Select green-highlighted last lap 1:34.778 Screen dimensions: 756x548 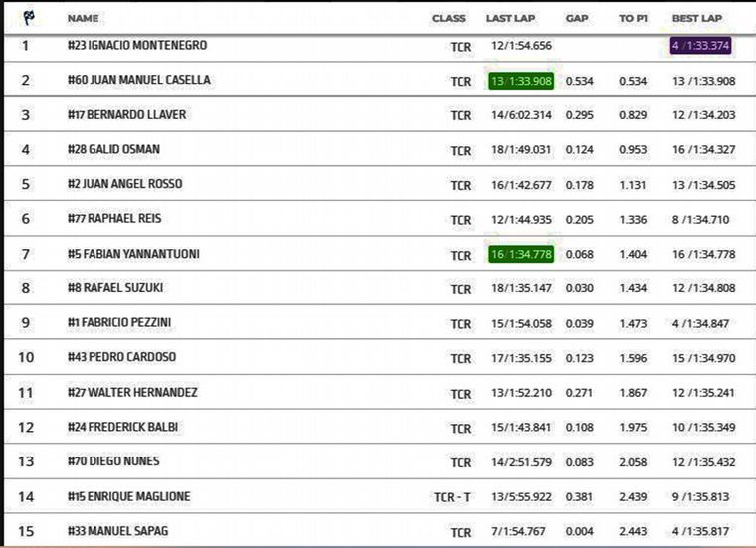(x=521, y=255)
